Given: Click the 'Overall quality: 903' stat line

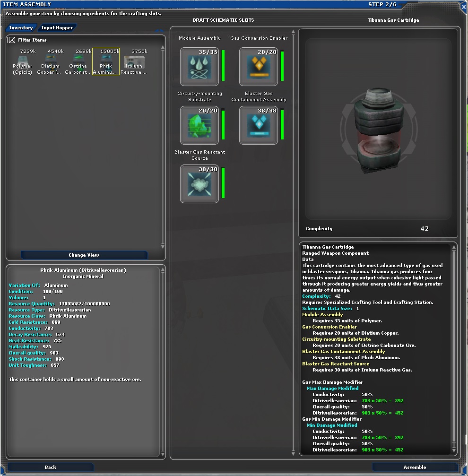Looking at the screenshot, I should click(x=34, y=353).
